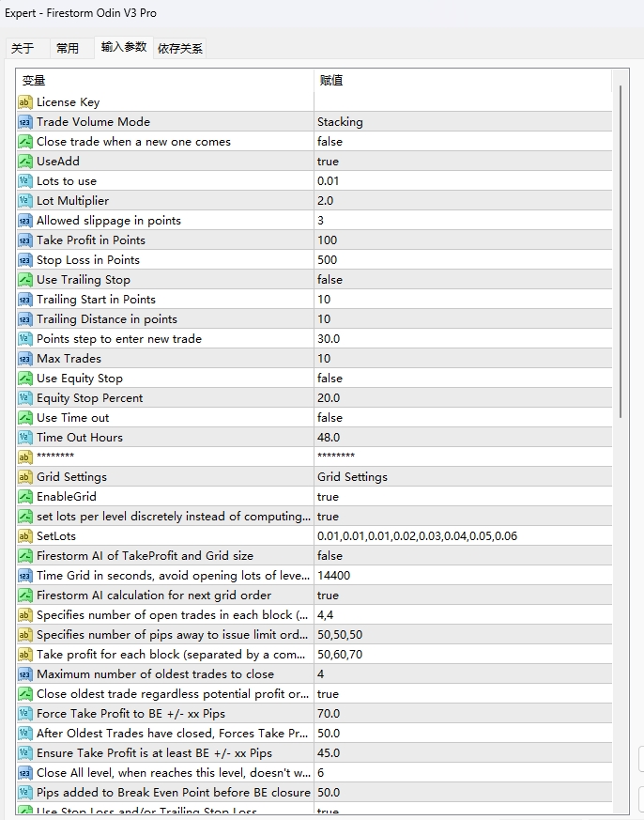
Task: Edit SetLots value list
Action: pyautogui.click(x=463, y=536)
